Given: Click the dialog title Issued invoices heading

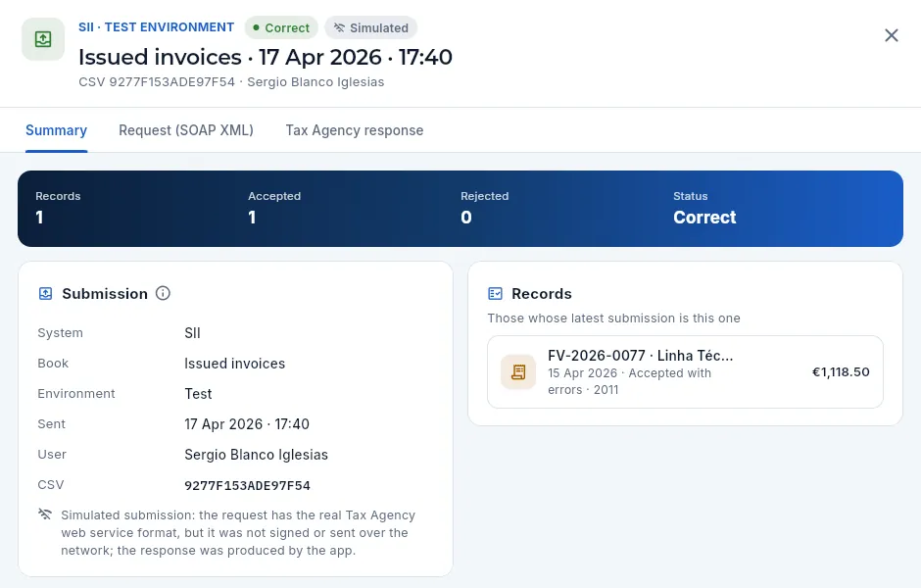Looking at the screenshot, I should coord(266,57).
